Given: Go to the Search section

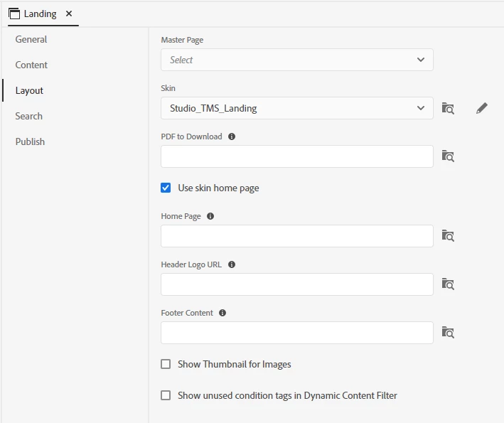Looking at the screenshot, I should (29, 116).
